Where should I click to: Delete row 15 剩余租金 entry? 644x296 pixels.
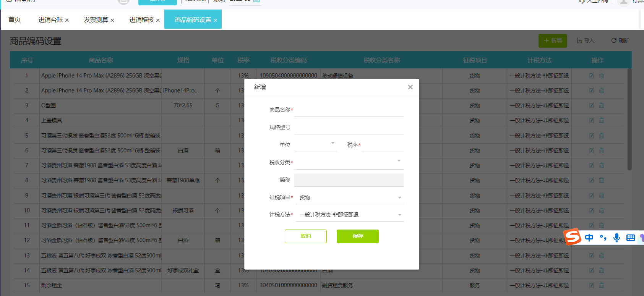tap(602, 285)
